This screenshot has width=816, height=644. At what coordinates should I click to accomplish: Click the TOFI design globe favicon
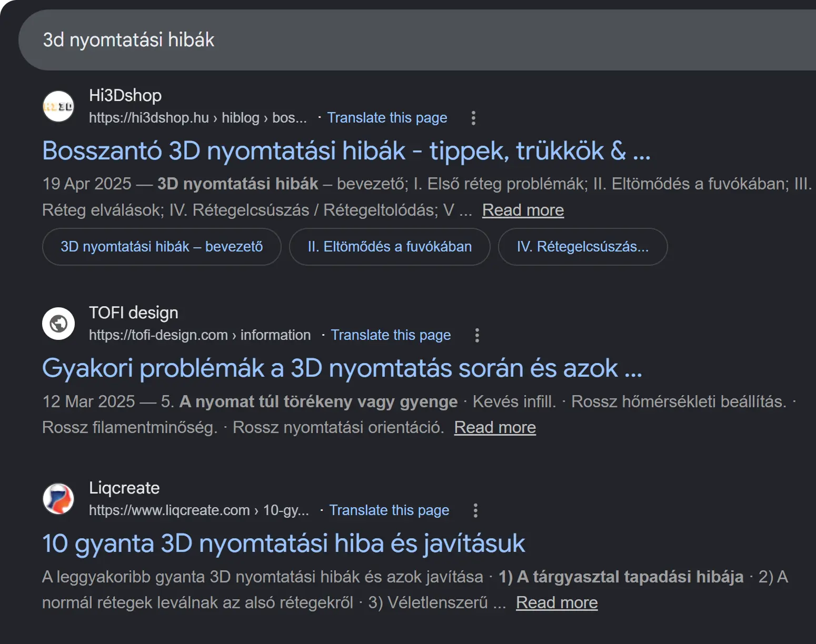pyautogui.click(x=58, y=324)
